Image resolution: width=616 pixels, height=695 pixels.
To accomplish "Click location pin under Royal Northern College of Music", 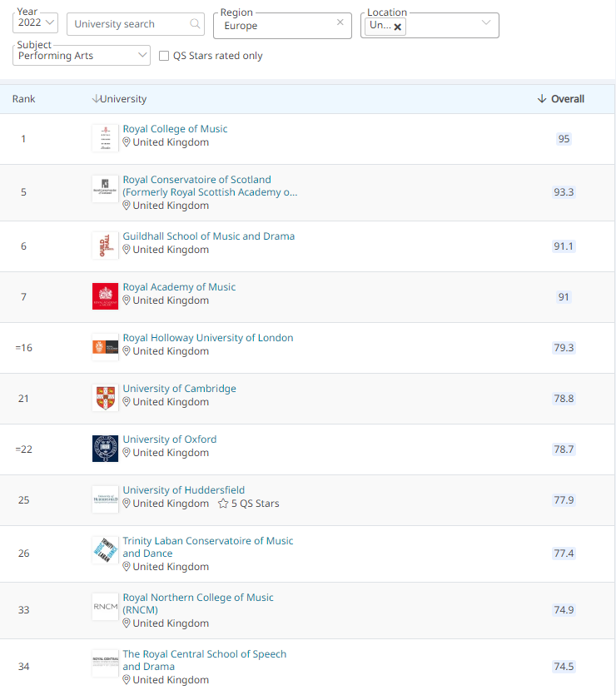I will (127, 623).
